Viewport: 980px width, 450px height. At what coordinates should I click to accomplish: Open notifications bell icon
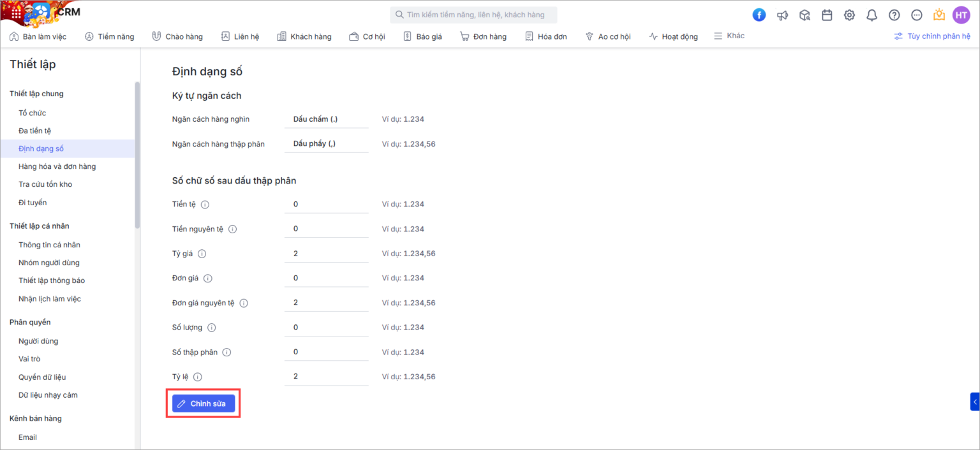872,15
